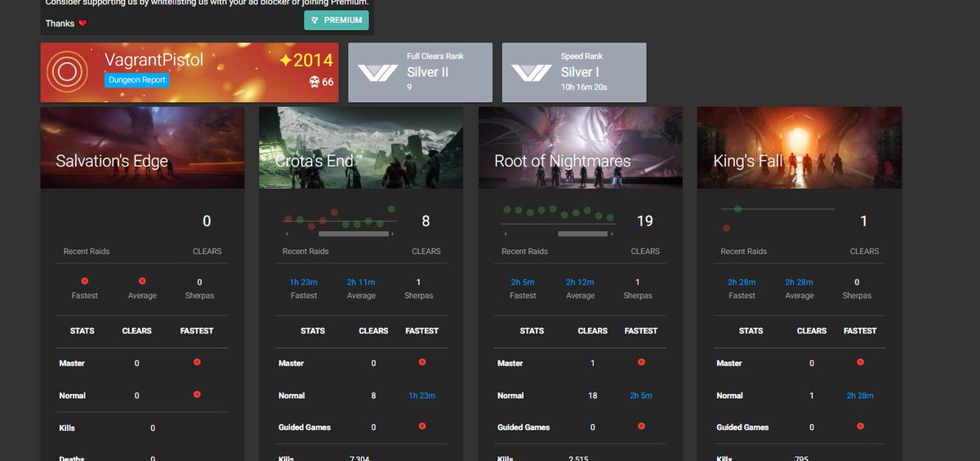Click right arrow under Root of Nightmares recent raids

(x=612, y=235)
